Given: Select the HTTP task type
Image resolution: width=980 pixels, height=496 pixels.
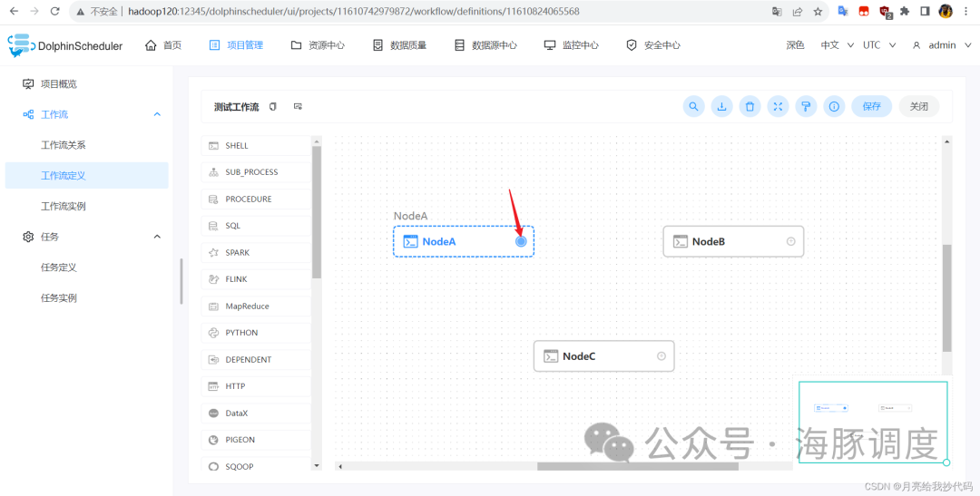Looking at the screenshot, I should (256, 386).
